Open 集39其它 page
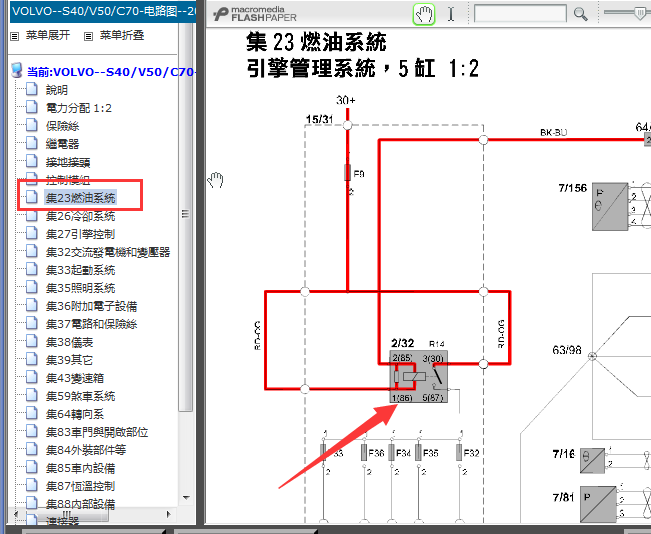Viewport: 651px width, 534px height. [69, 360]
